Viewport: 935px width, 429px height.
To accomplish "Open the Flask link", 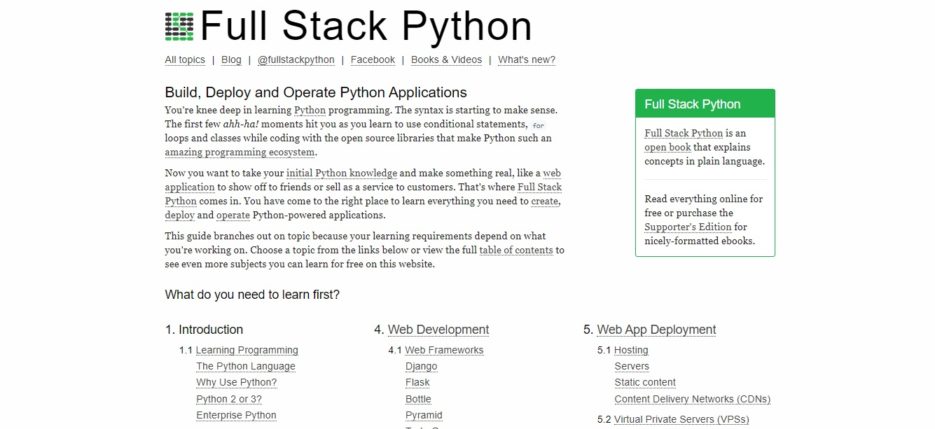I will tap(417, 382).
